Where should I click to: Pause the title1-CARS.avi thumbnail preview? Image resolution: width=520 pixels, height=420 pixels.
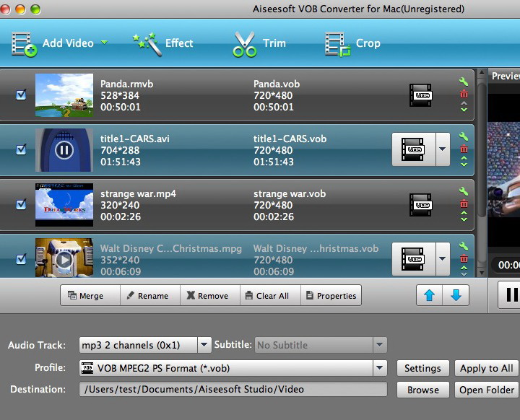point(64,150)
